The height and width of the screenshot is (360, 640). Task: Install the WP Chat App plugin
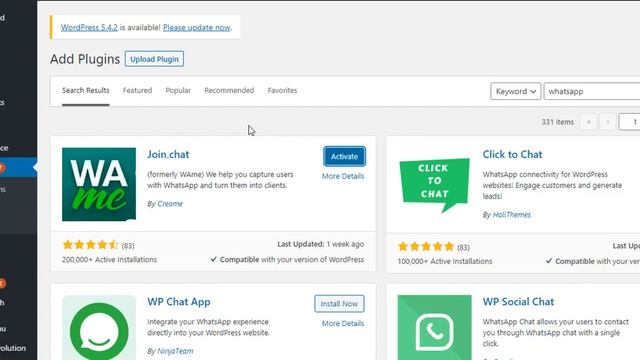[x=339, y=304]
